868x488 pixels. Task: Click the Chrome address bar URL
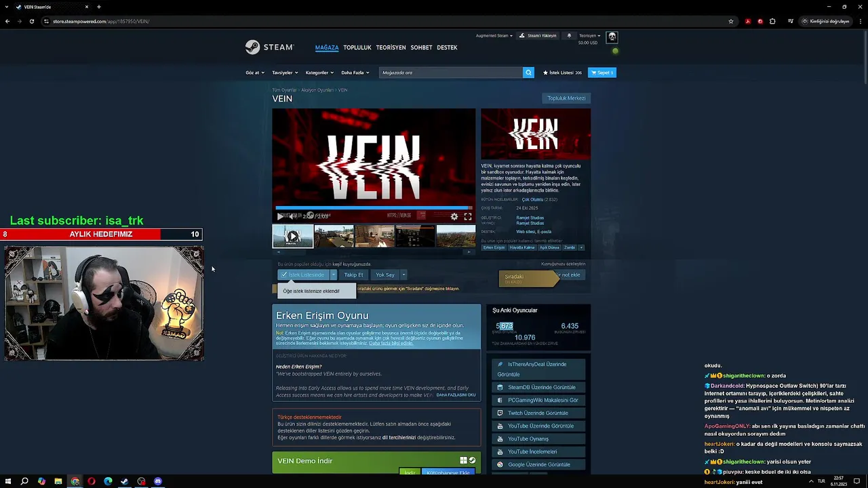point(101,21)
